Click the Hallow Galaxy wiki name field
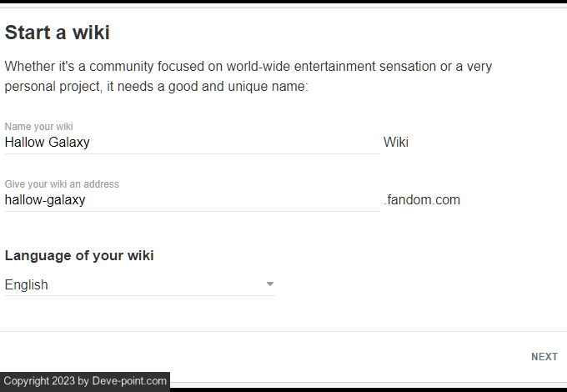 [192, 143]
